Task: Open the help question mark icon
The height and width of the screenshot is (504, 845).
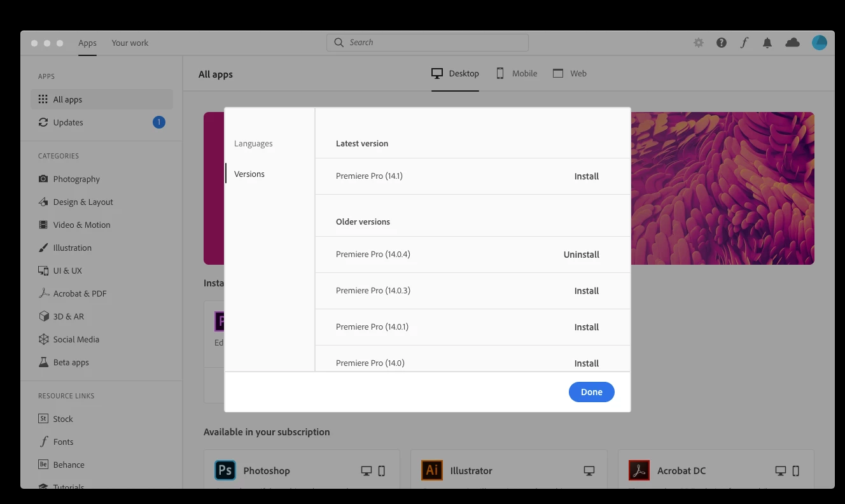Action: 722,43
